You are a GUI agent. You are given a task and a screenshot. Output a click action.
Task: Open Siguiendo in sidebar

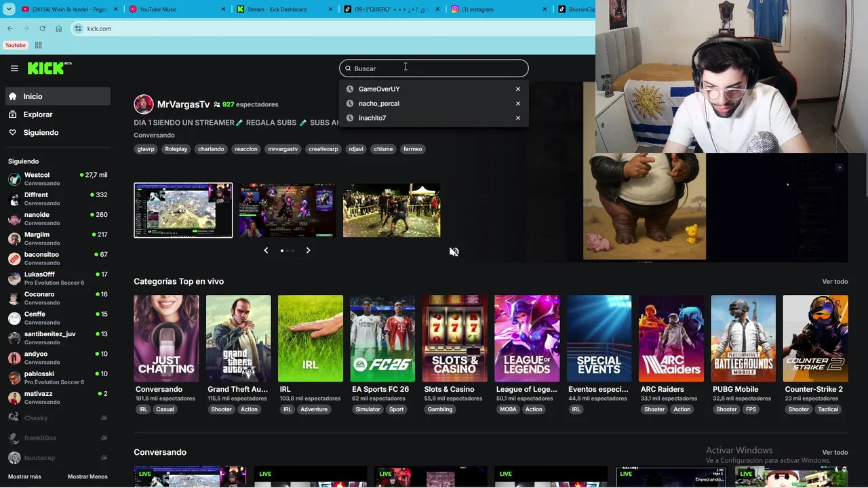58,132
